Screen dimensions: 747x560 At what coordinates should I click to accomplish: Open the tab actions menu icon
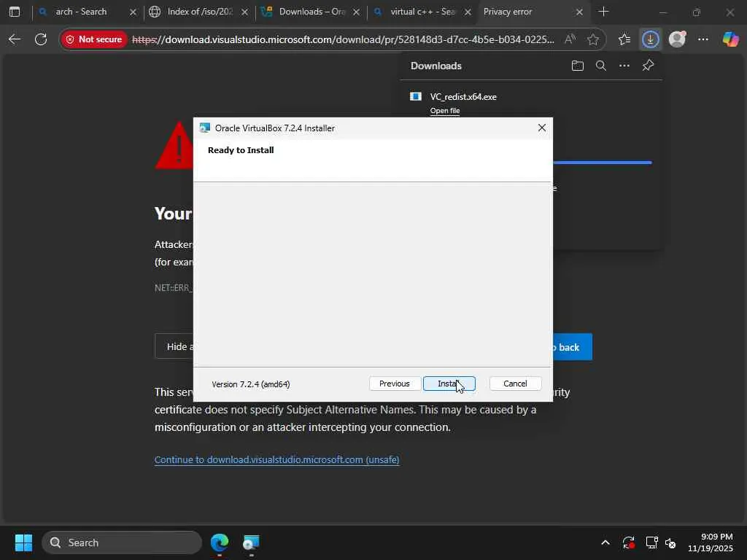(x=15, y=12)
